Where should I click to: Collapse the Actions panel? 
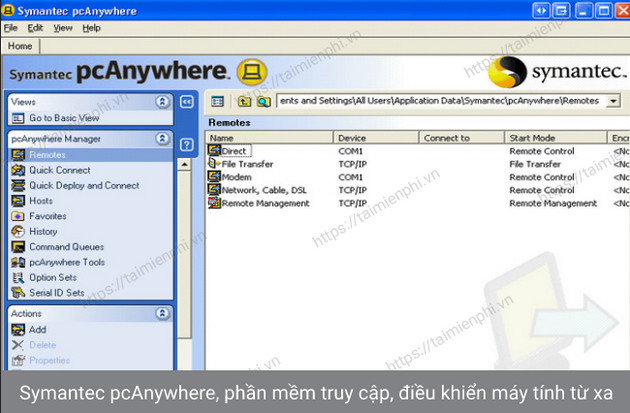pos(162,313)
